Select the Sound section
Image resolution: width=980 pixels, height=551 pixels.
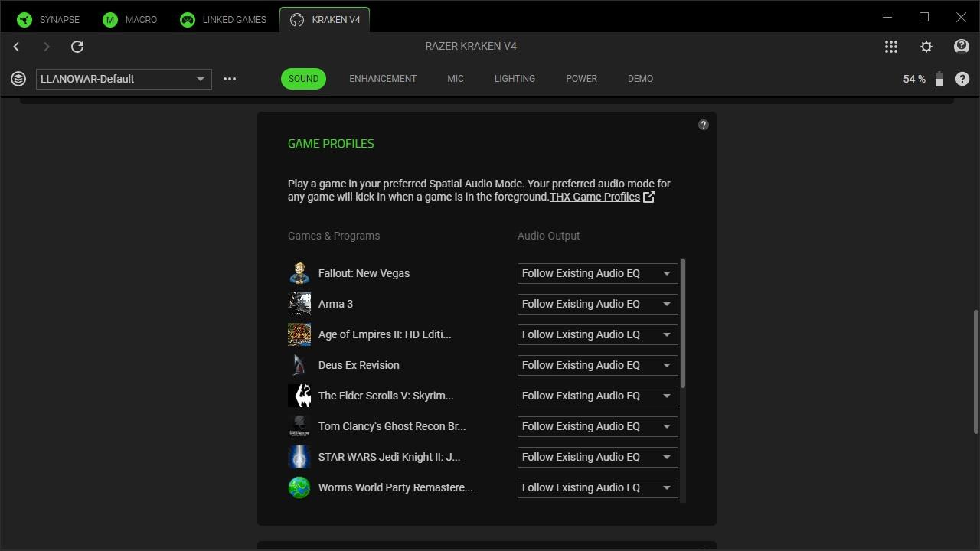coord(303,79)
